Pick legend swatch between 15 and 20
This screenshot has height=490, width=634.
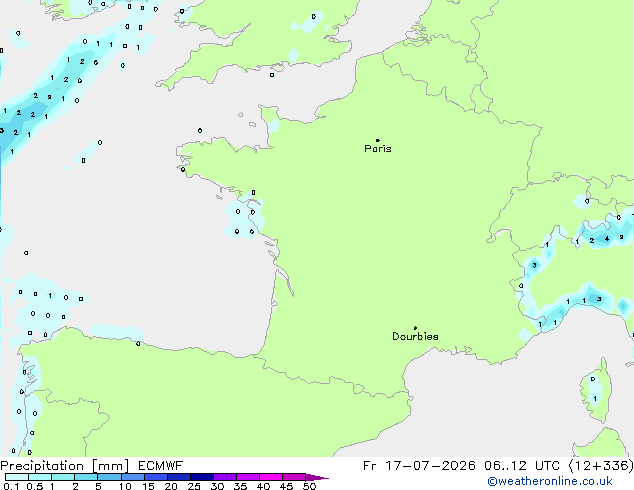(x=156, y=477)
